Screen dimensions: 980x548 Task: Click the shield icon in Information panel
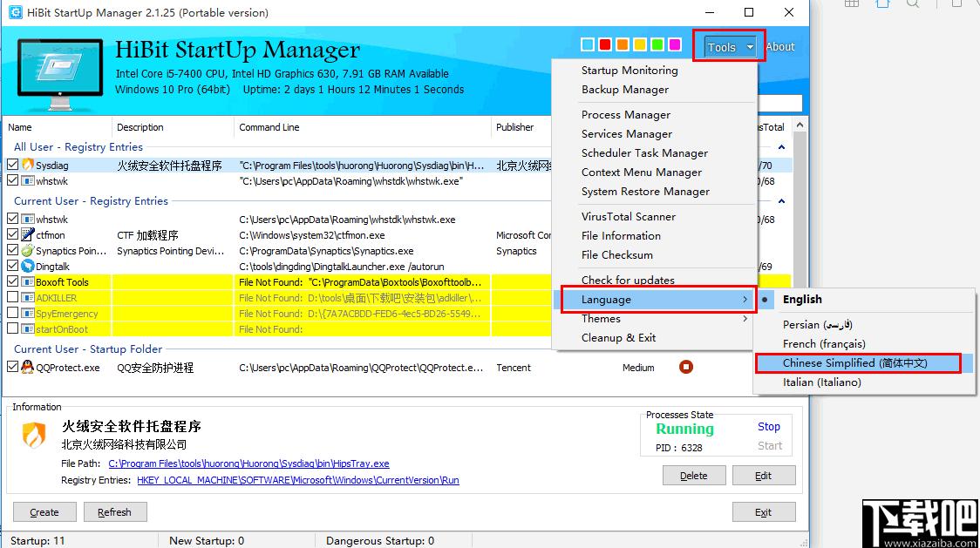[x=34, y=434]
